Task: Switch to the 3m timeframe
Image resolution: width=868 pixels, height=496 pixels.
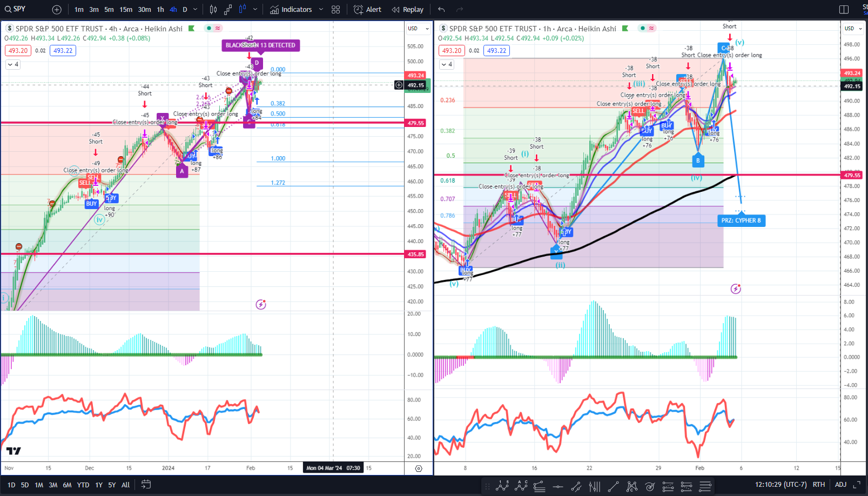Action: point(94,10)
